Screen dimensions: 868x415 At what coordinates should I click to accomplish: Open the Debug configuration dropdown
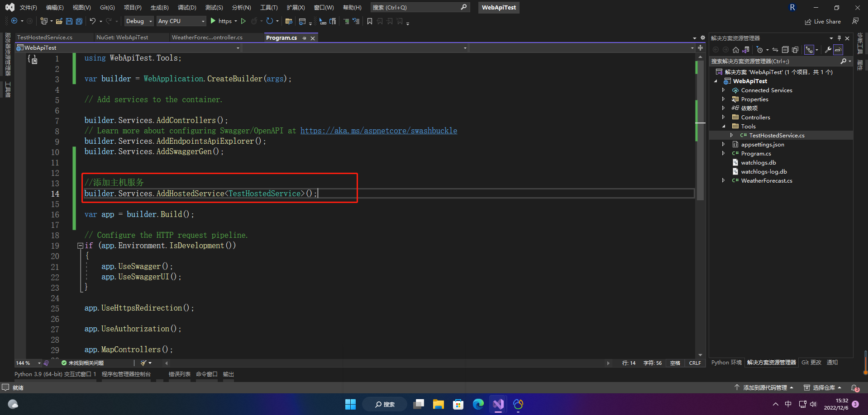[x=139, y=21]
